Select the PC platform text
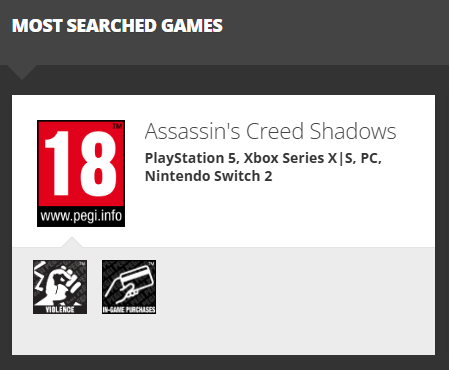The height and width of the screenshot is (370, 449). (x=371, y=158)
